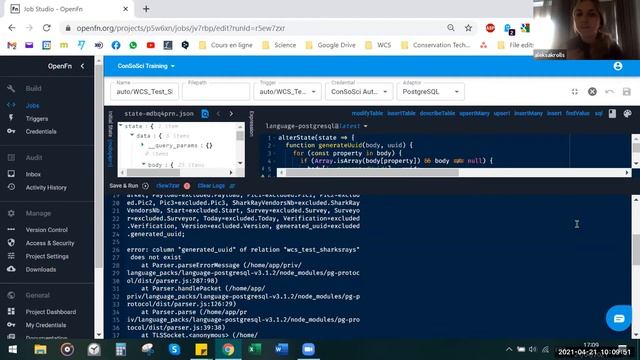The image size is (640, 360).
Task: Go to Access & Security
Action: pos(50,243)
